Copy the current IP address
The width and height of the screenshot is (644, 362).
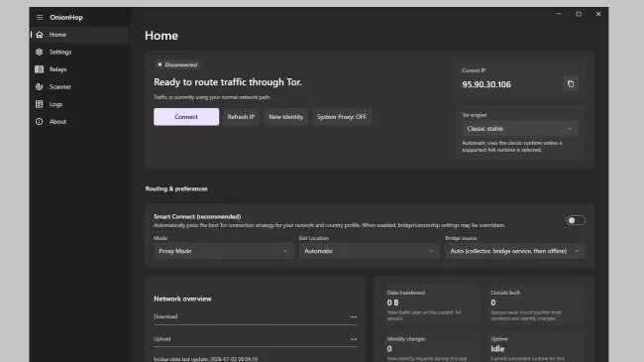571,84
